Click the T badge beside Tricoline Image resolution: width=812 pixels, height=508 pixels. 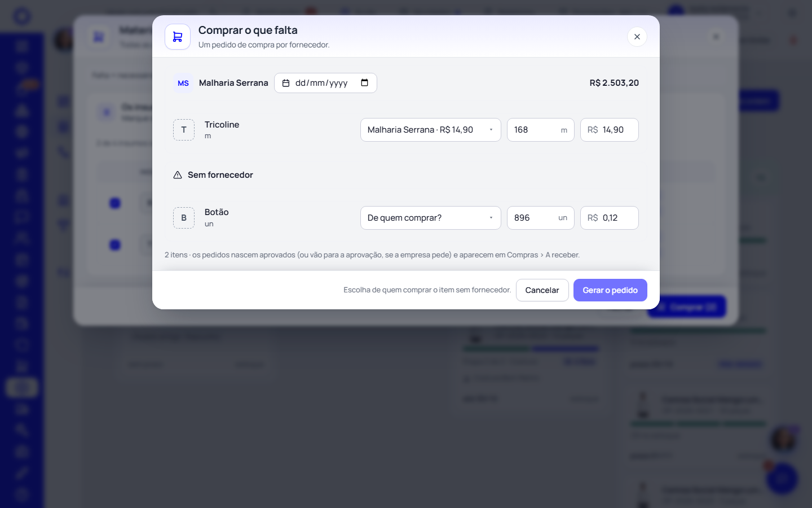pos(184,130)
